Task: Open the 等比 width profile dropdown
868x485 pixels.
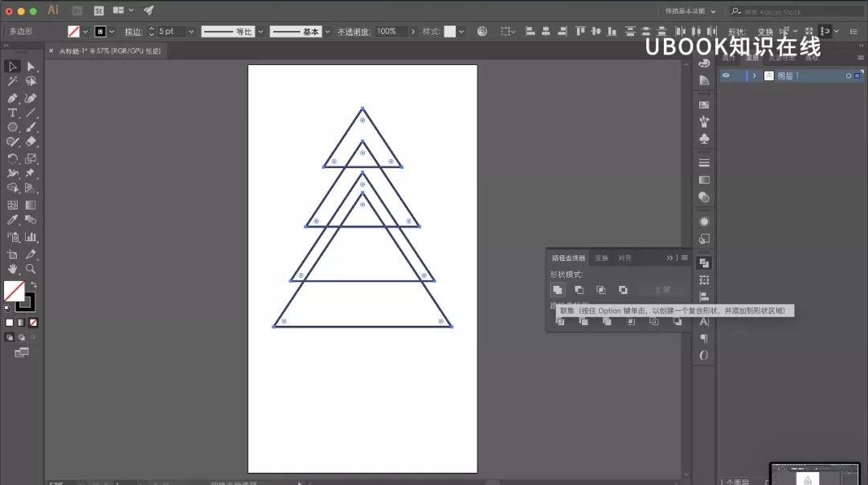Action: click(260, 31)
